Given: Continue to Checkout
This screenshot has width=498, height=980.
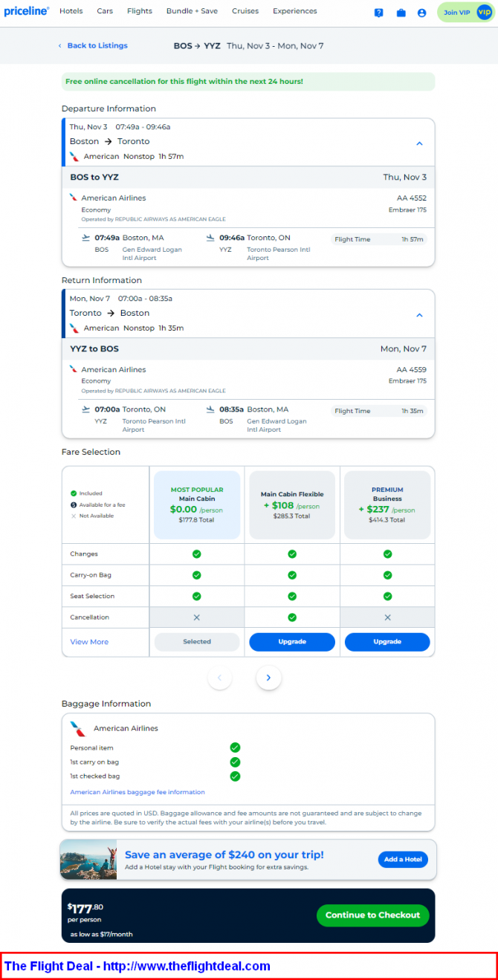Looking at the screenshot, I should pyautogui.click(x=372, y=915).
